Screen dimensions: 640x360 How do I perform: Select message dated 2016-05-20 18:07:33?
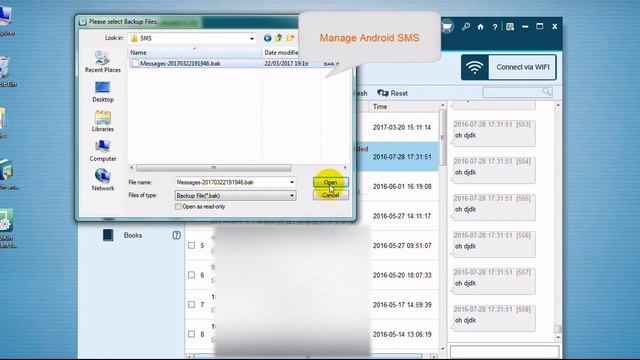[402, 275]
